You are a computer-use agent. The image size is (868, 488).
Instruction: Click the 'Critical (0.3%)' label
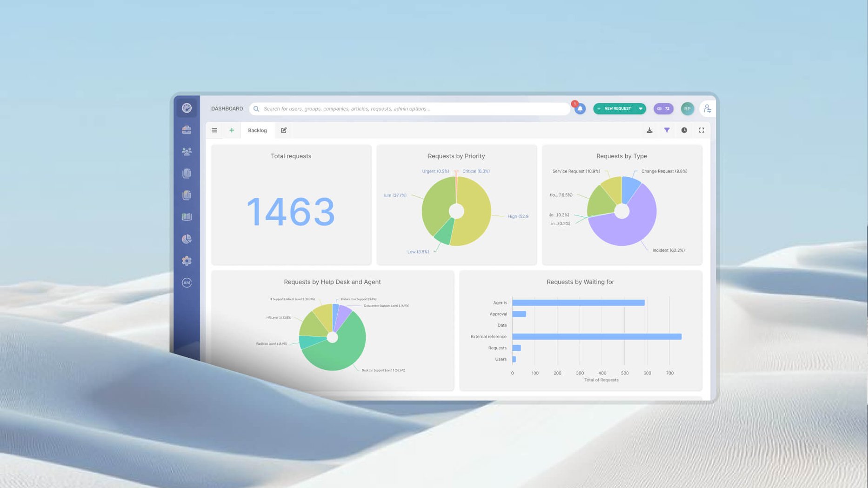click(x=476, y=171)
